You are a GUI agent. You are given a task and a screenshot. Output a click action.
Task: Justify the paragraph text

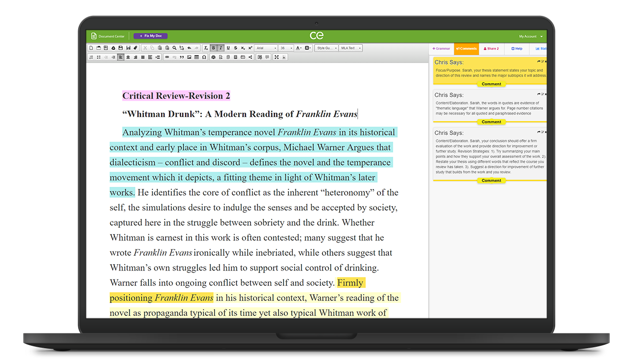[x=143, y=57]
